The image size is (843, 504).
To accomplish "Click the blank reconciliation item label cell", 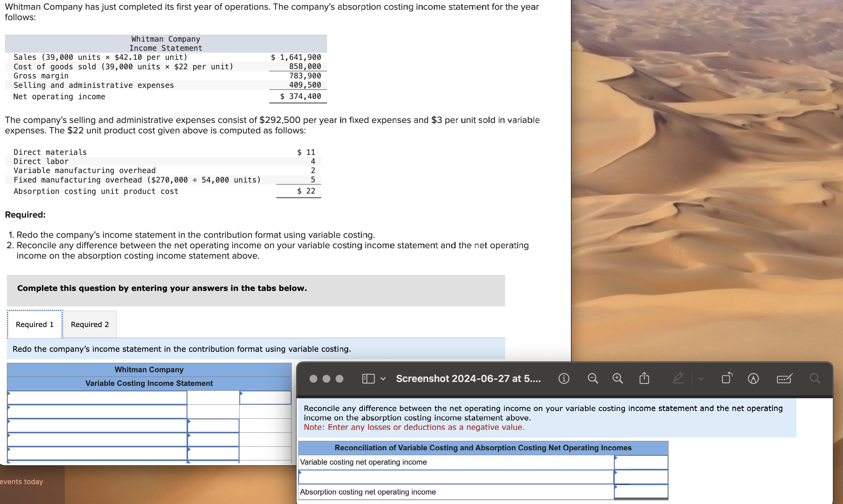I will [x=456, y=477].
